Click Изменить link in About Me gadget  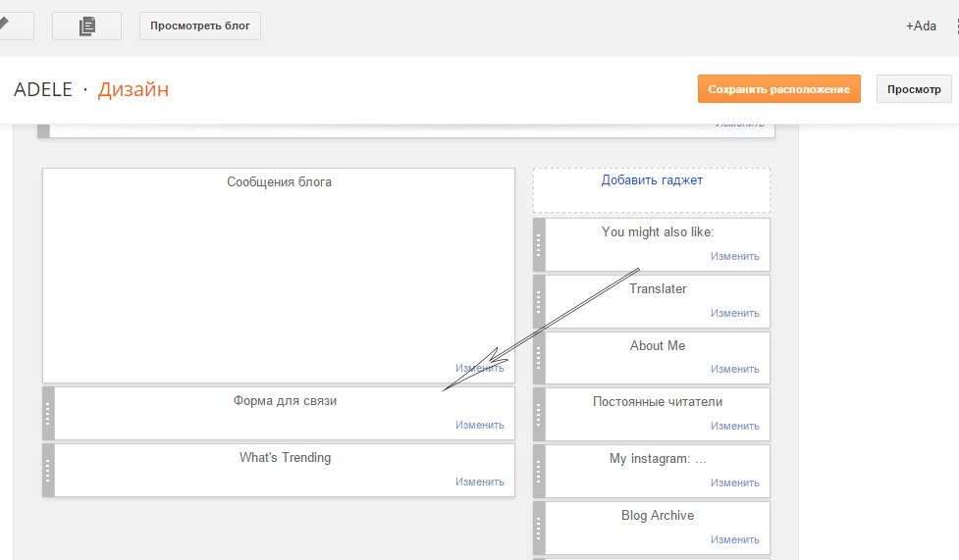[735, 370]
